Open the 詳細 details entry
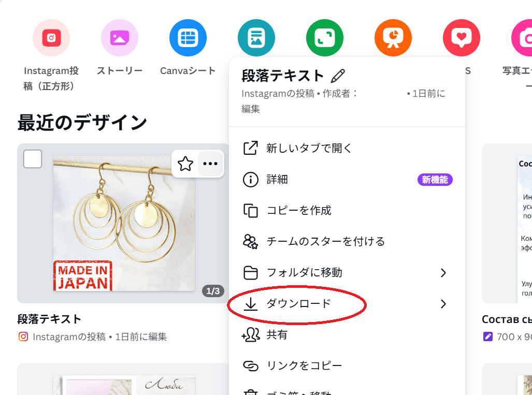This screenshot has width=532, height=395. 277,180
